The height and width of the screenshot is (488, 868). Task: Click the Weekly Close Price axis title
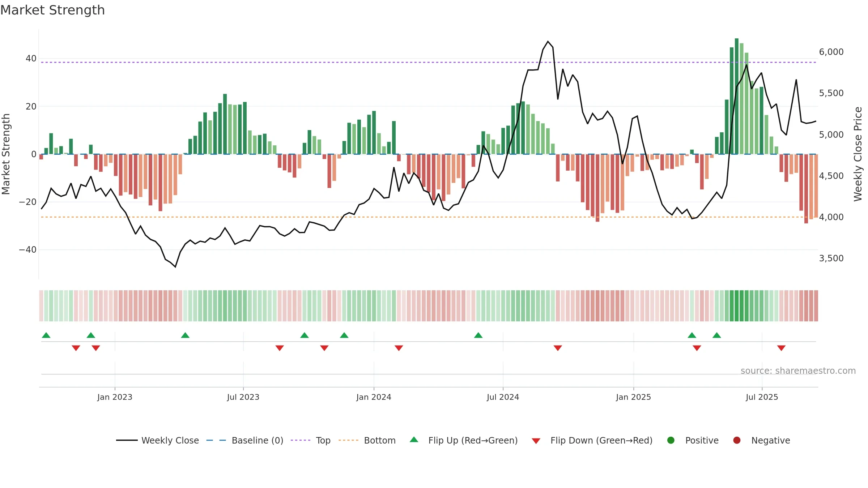858,154
